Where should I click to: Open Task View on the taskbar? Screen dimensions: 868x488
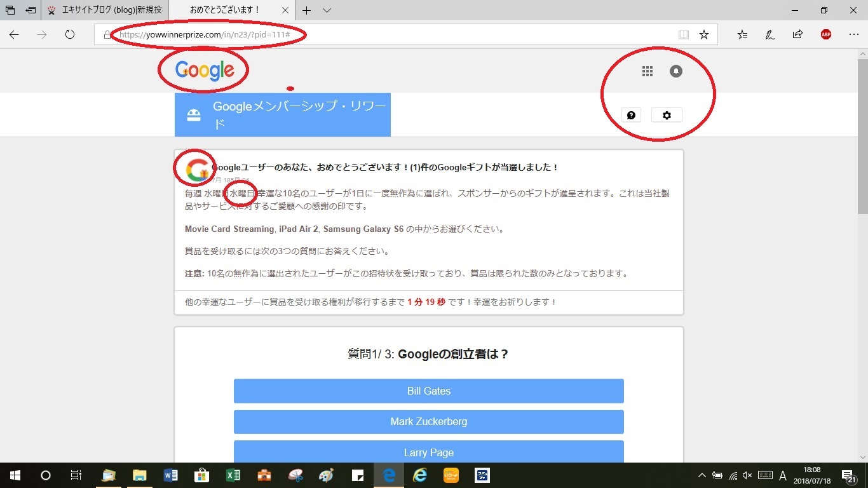(76, 475)
